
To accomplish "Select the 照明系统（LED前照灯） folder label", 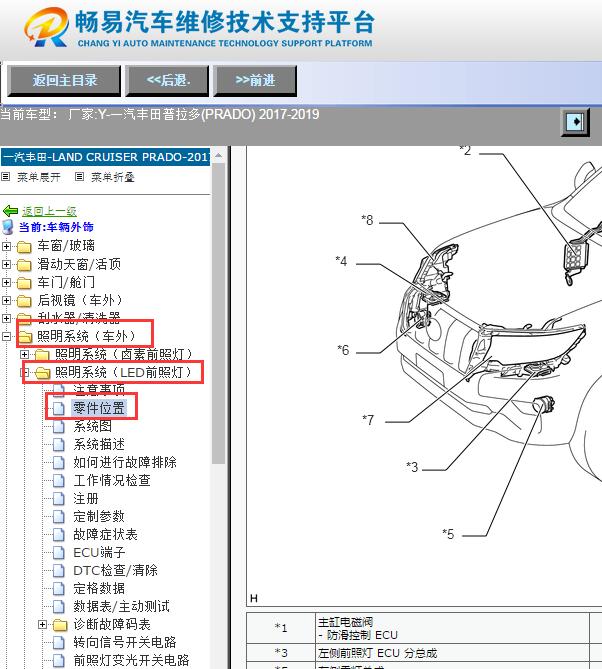I will pos(123,372).
